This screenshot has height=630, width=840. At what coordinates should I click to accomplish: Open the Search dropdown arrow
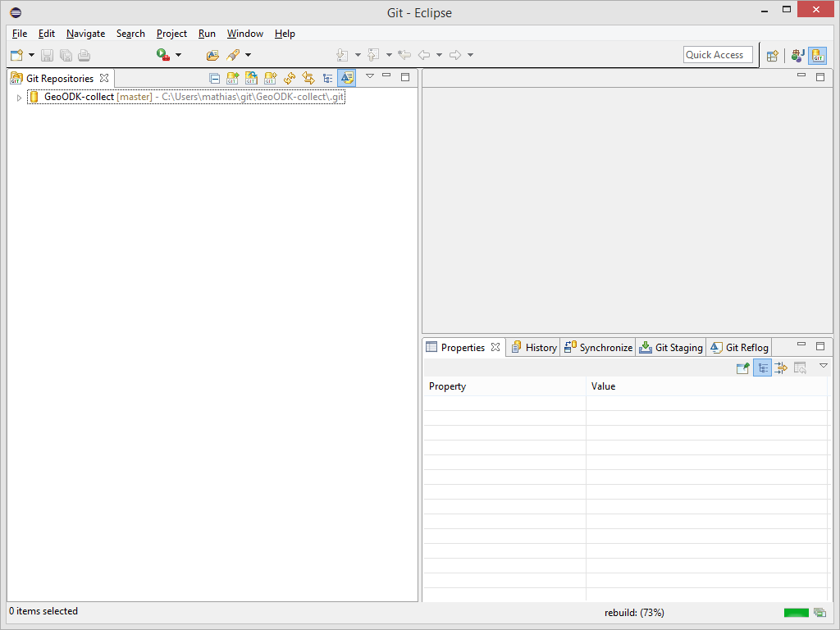(x=248, y=55)
